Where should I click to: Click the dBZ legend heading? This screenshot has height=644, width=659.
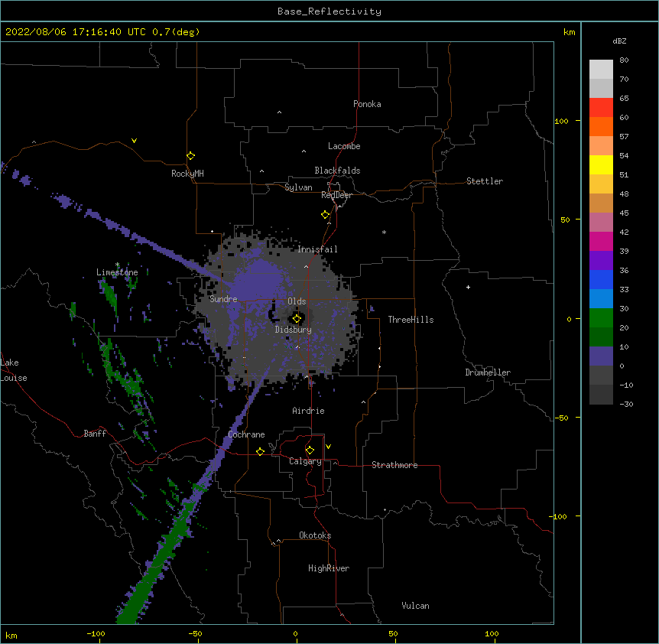click(619, 41)
